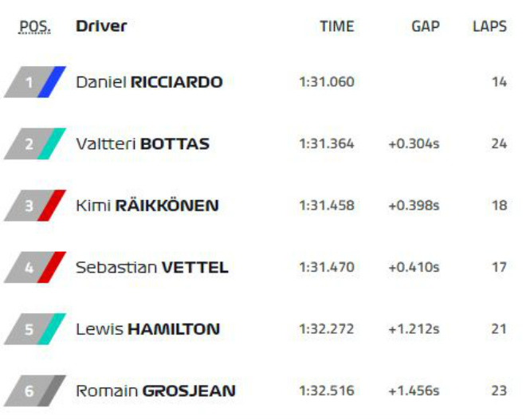Select the POS. column header
Image resolution: width=526 pixels, height=420 pixels.
pos(33,26)
